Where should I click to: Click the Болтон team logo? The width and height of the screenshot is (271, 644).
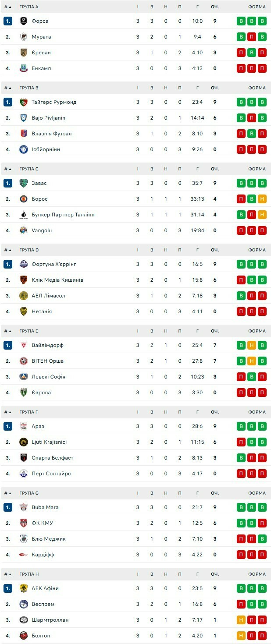24,636
